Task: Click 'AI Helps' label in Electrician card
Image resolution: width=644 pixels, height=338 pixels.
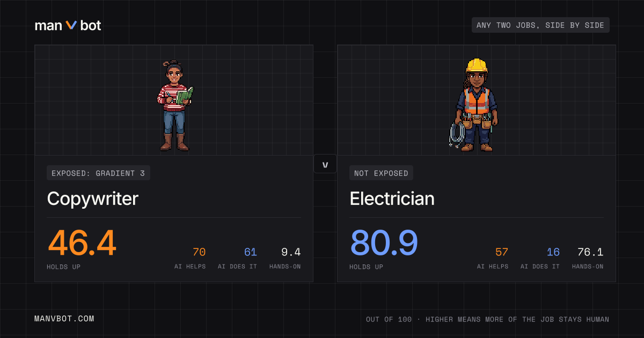Action: 493,267
